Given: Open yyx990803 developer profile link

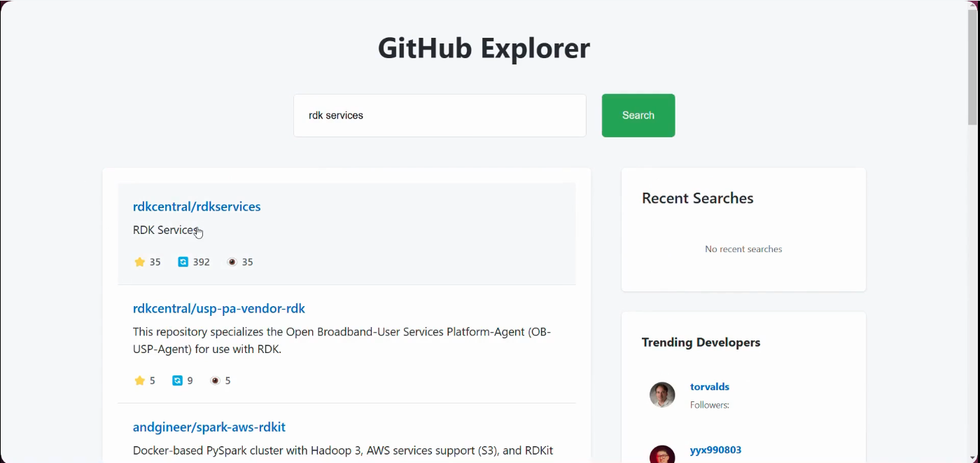Looking at the screenshot, I should (x=715, y=450).
